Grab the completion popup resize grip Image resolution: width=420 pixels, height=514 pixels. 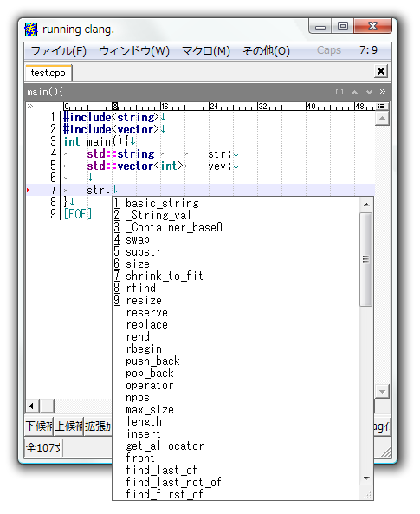point(368,495)
